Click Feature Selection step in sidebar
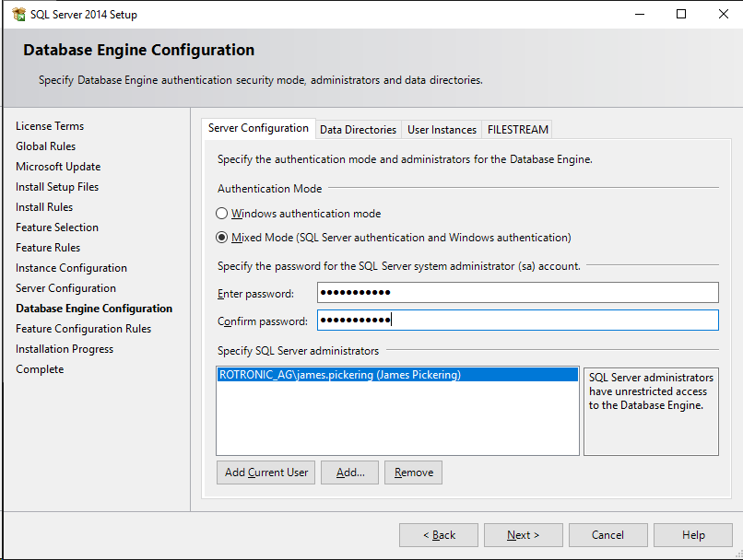The height and width of the screenshot is (560, 743). tap(57, 227)
